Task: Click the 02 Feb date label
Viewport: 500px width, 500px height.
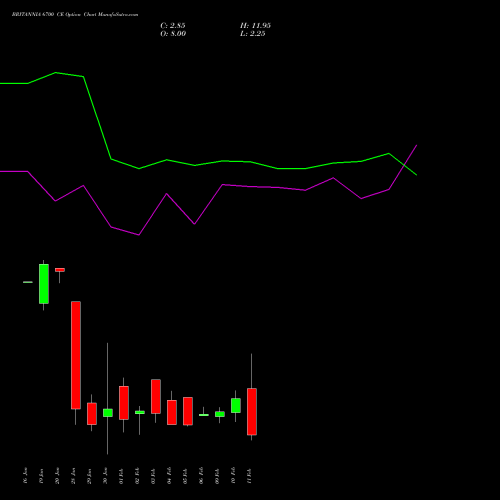Action: pyautogui.click(x=138, y=476)
